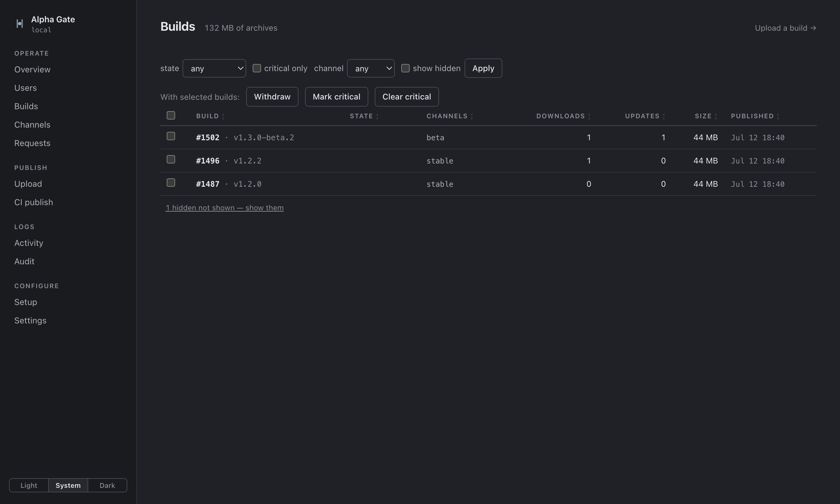Click Mark critical button
Viewport: 840px width, 504px height.
[336, 97]
